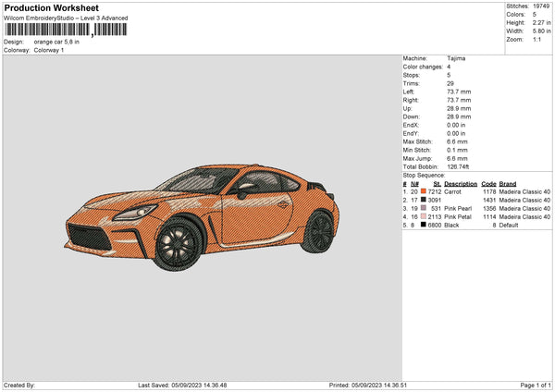Pick the Pink Petal thread swatch
The image size is (555, 392).
424,216
